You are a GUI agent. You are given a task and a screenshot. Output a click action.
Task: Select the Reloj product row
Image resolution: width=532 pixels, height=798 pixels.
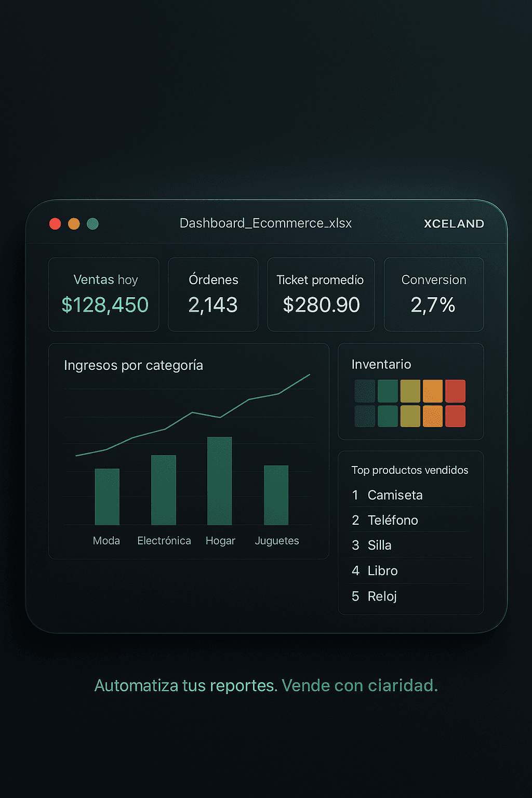tap(411, 596)
